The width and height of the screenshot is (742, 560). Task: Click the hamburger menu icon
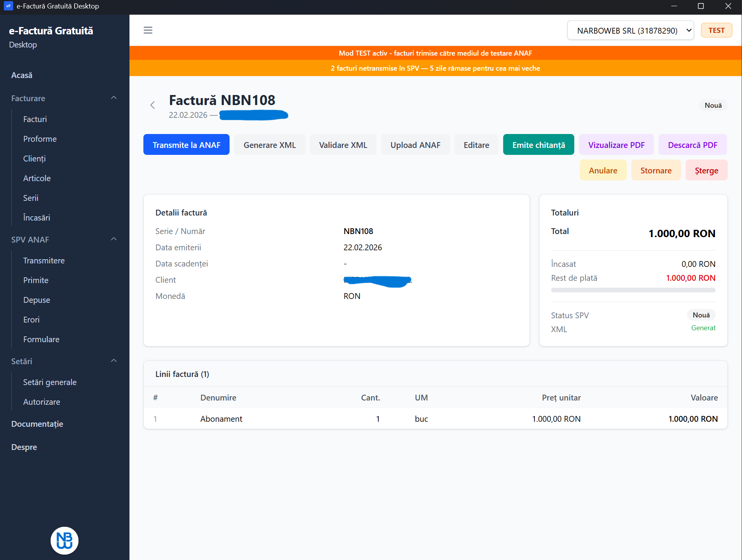pyautogui.click(x=148, y=30)
